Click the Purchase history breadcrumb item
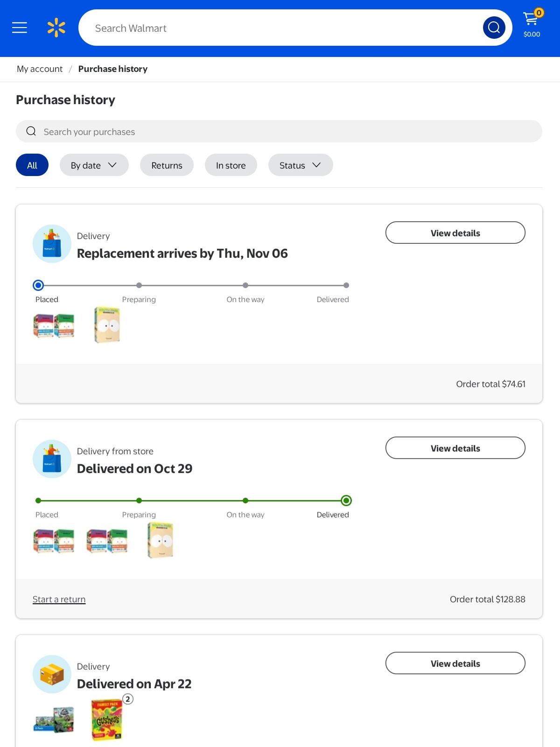Image resolution: width=560 pixels, height=747 pixels. click(113, 69)
